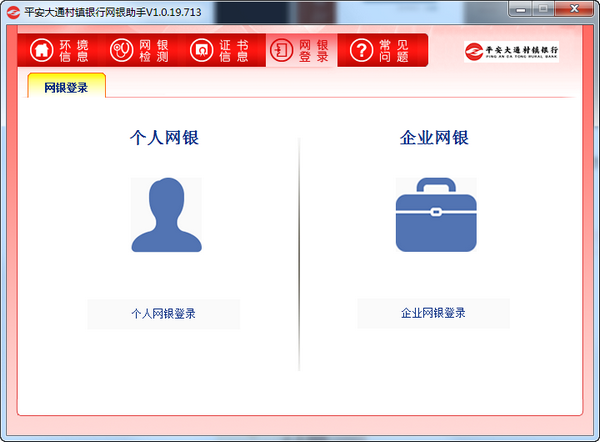Click the 平安大通村镇银行 logo at top right
Image resolution: width=600 pixels, height=442 pixels.
click(511, 52)
